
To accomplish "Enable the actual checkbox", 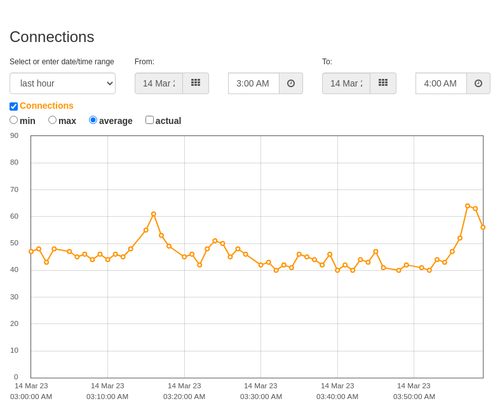I will [x=150, y=120].
